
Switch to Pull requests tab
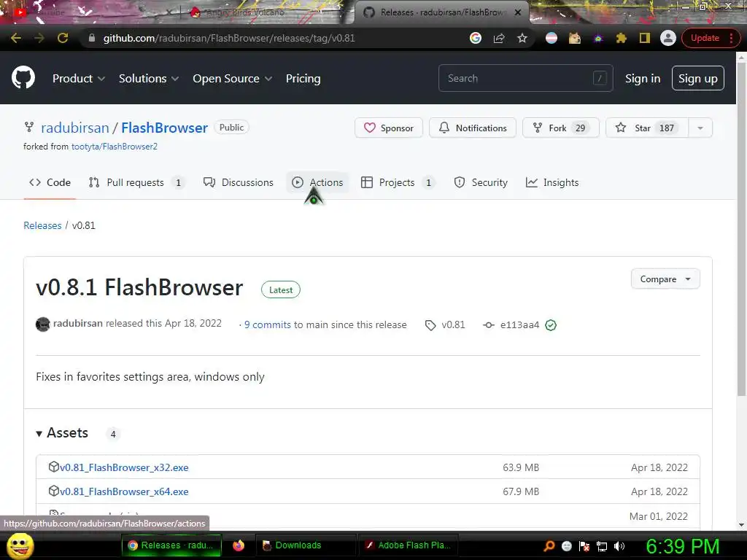click(x=136, y=182)
